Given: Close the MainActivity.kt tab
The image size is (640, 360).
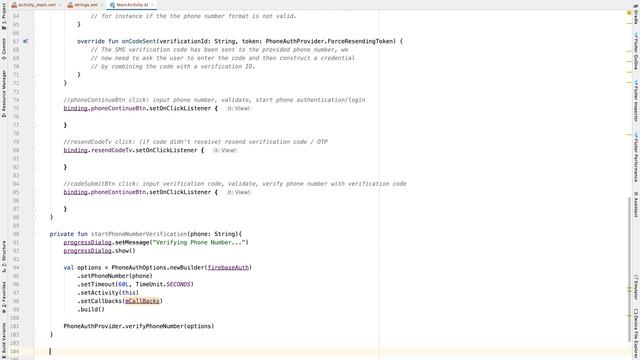Looking at the screenshot, I should 153,5.
